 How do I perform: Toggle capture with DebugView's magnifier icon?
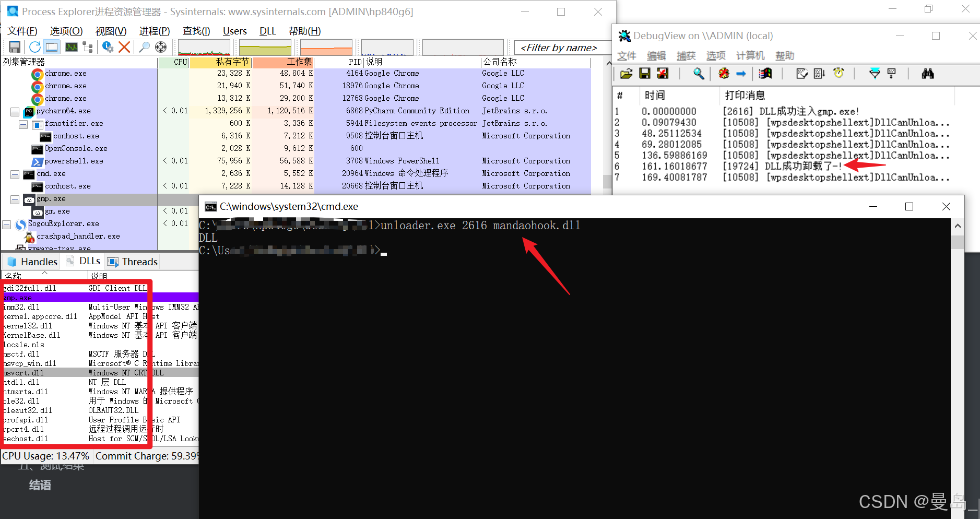click(699, 74)
